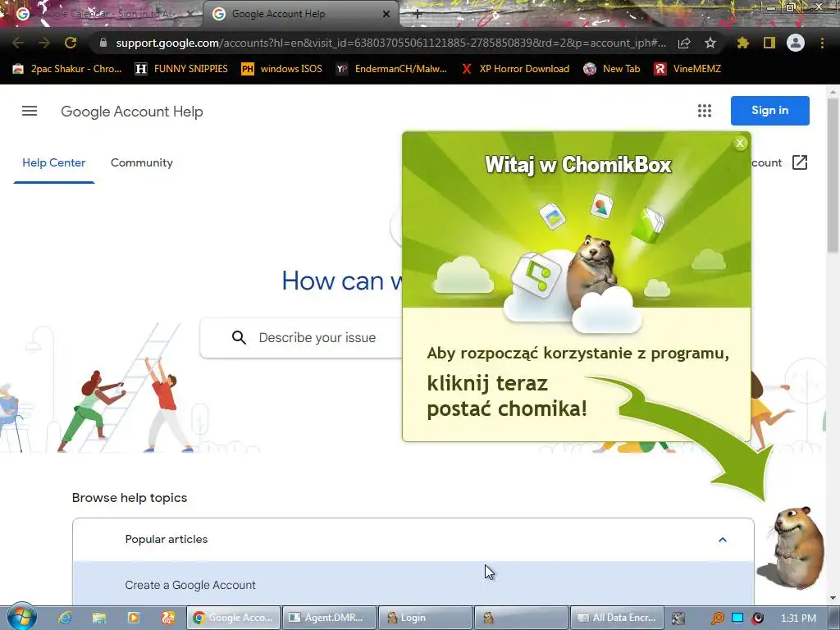Viewport: 840px width, 630px height.
Task: Launch Internet Explorer from taskbar
Action: [66, 618]
